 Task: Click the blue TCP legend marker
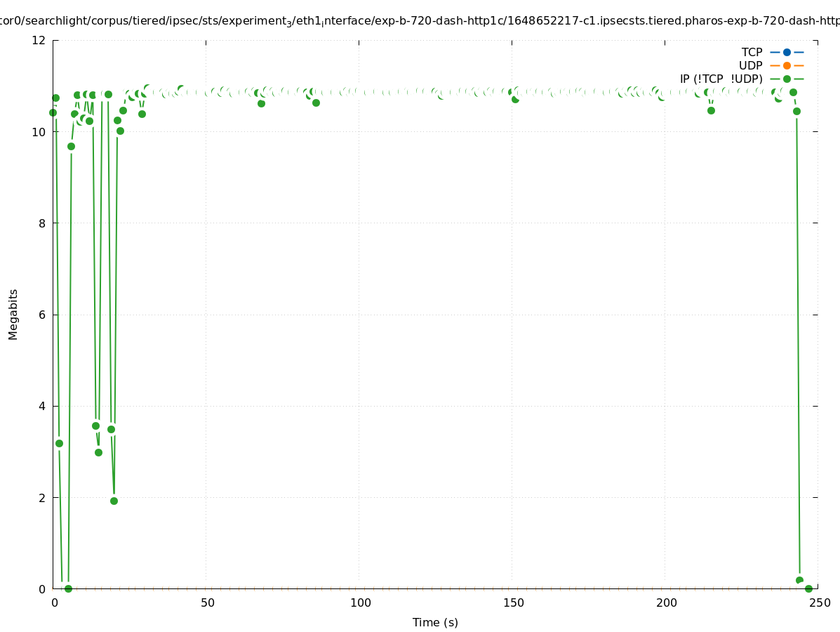pyautogui.click(x=787, y=52)
